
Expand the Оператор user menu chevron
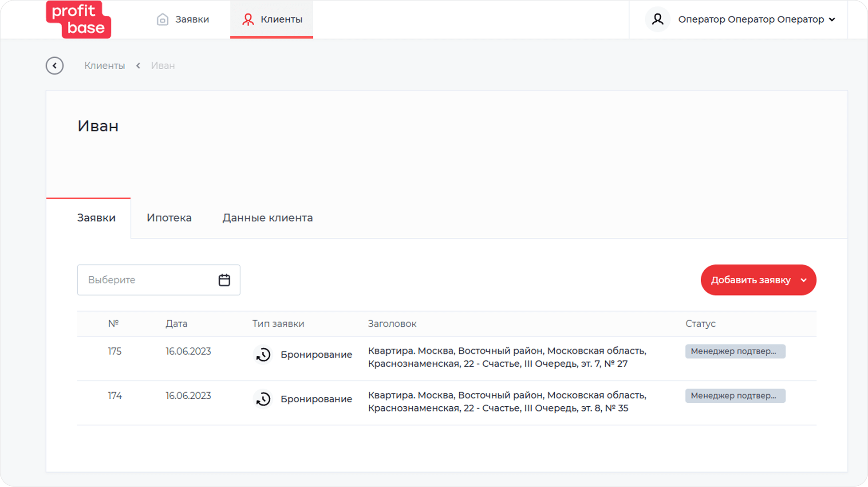coord(832,20)
